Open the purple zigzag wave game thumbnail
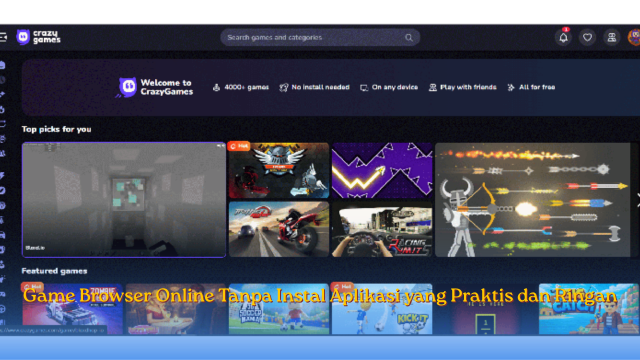The height and width of the screenshot is (360, 640). (382, 170)
